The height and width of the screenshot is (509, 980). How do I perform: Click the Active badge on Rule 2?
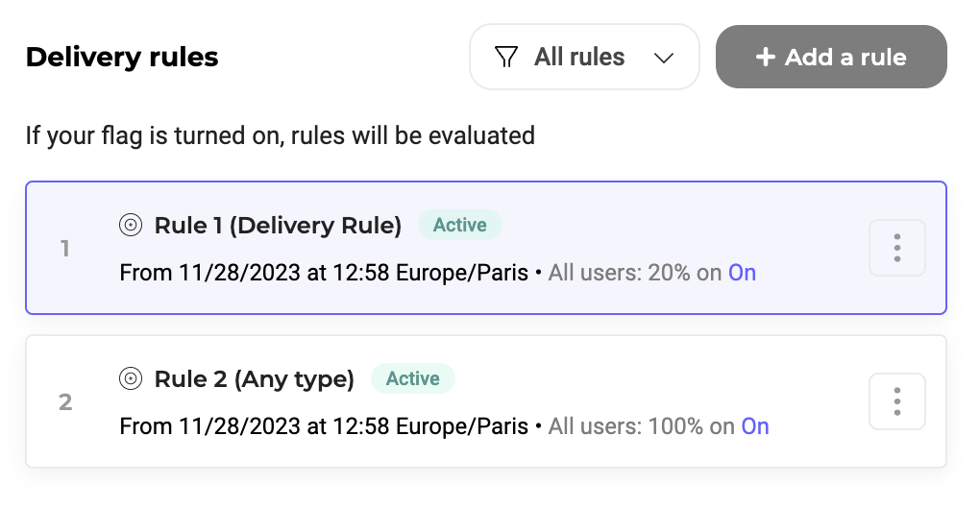pyautogui.click(x=412, y=379)
